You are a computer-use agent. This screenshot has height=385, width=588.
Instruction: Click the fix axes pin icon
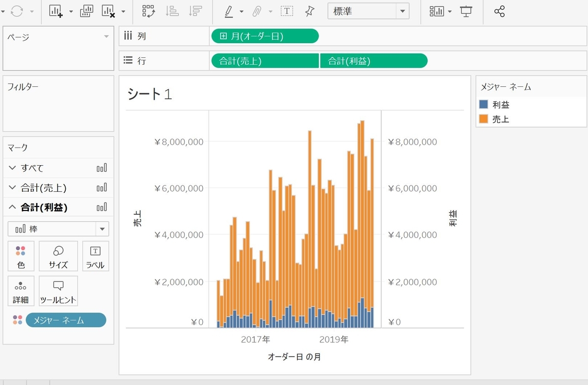(x=309, y=11)
